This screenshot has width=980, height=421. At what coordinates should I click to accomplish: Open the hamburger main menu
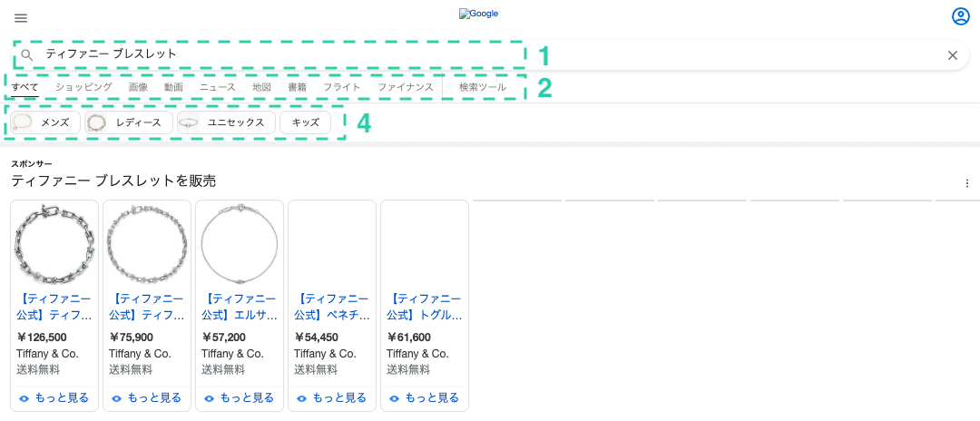click(21, 18)
